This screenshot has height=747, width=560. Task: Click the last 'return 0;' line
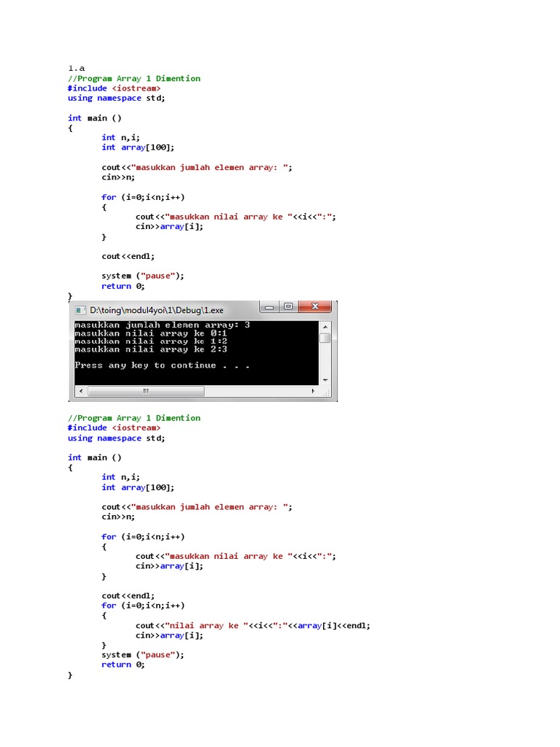click(x=122, y=665)
